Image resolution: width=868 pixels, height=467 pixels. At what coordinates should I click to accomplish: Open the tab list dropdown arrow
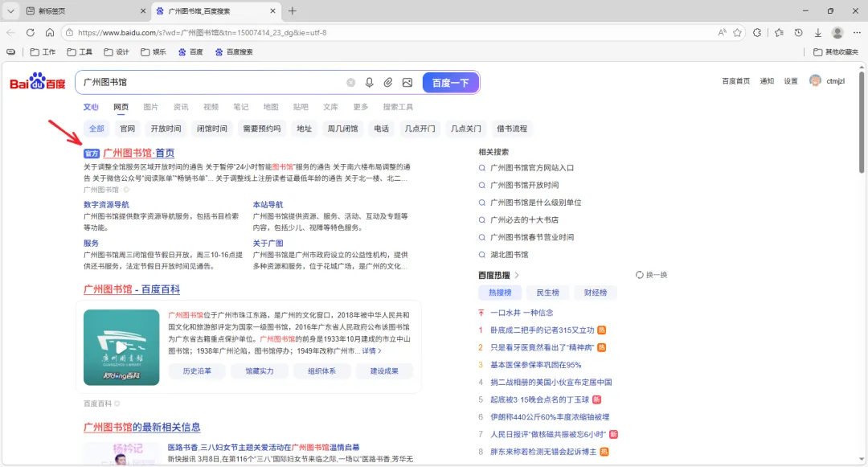(10, 11)
